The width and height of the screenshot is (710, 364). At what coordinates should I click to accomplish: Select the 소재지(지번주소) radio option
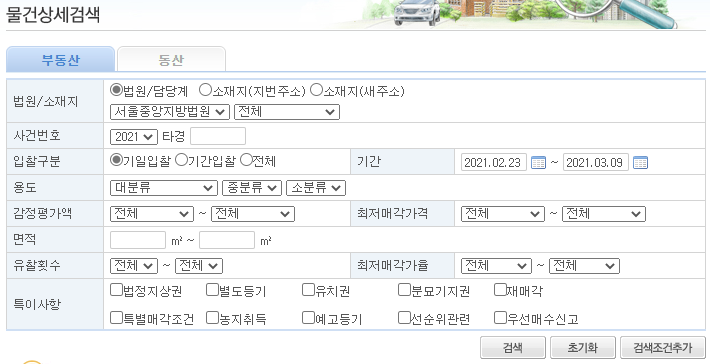[x=206, y=90]
